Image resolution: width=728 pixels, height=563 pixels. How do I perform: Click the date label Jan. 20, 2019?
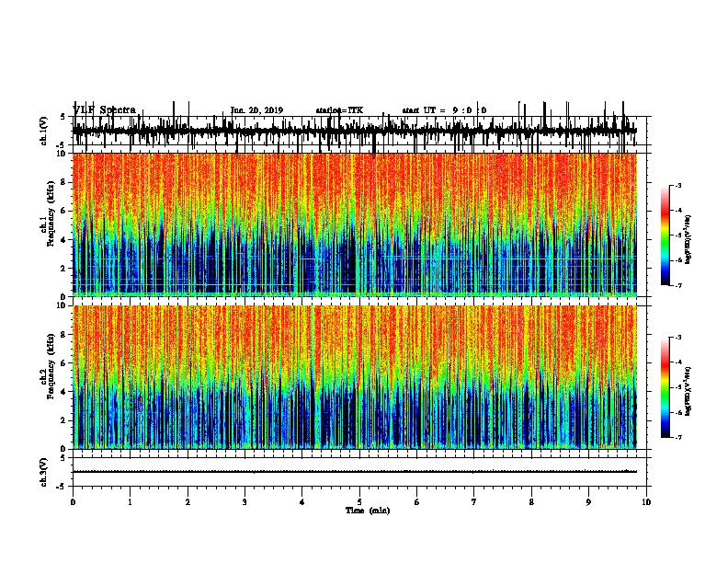click(256, 110)
